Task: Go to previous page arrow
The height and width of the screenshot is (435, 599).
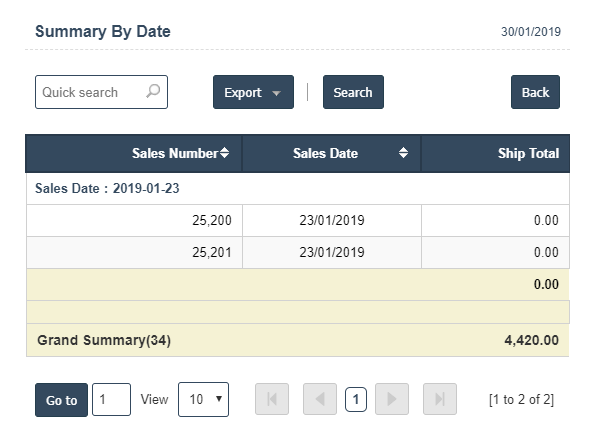Action: click(320, 399)
